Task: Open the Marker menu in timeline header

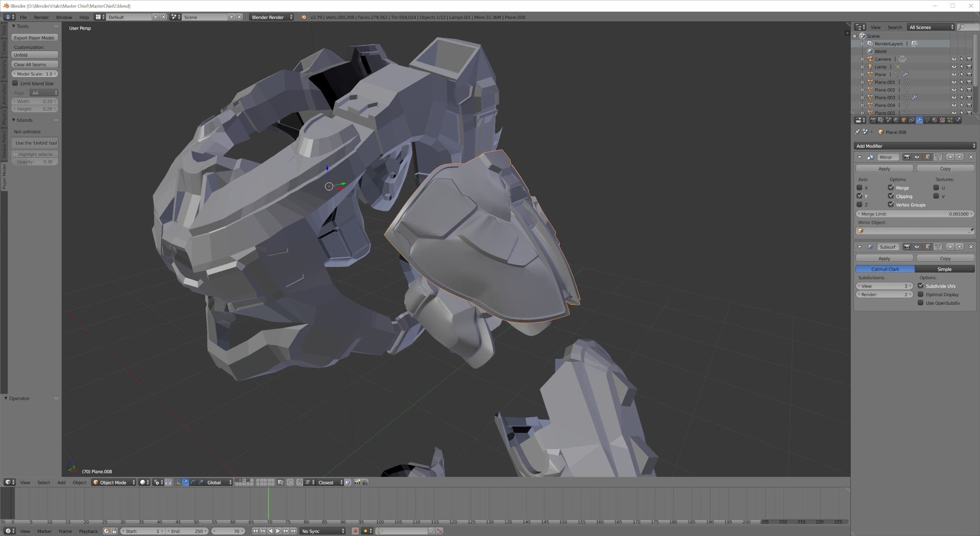Action: click(44, 531)
